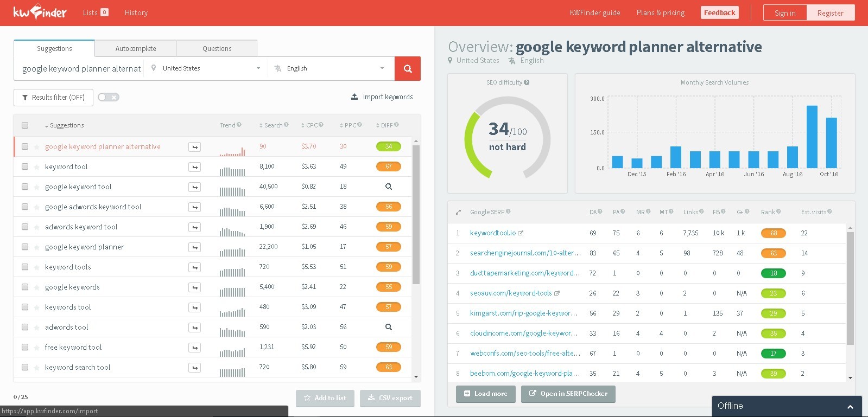The width and height of the screenshot is (868, 417).
Task: Click help icon next to CPC column
Action: 321,125
